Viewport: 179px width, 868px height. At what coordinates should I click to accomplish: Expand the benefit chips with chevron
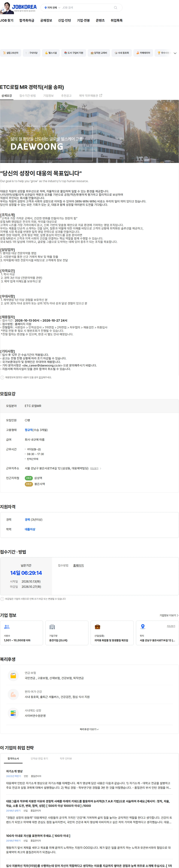[175, 53]
